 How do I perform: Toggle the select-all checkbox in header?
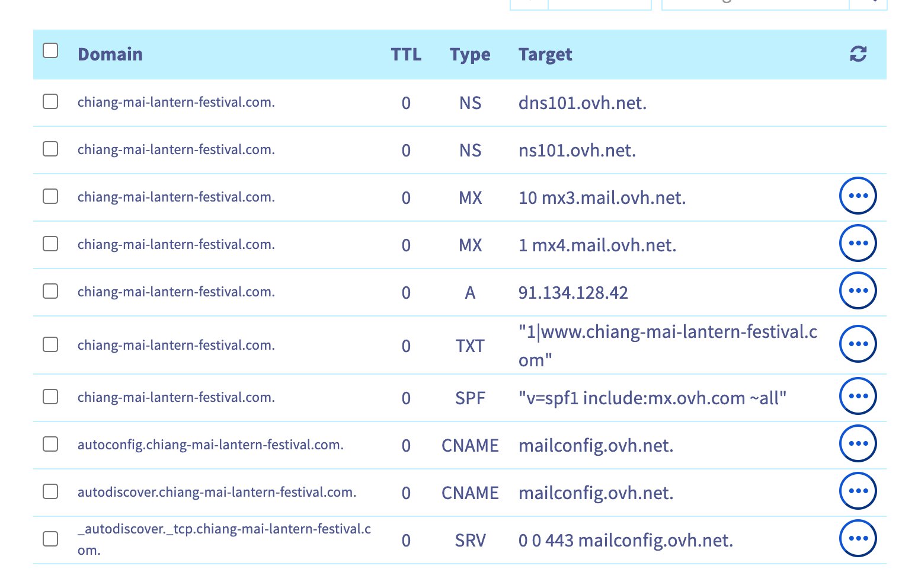pos(50,50)
